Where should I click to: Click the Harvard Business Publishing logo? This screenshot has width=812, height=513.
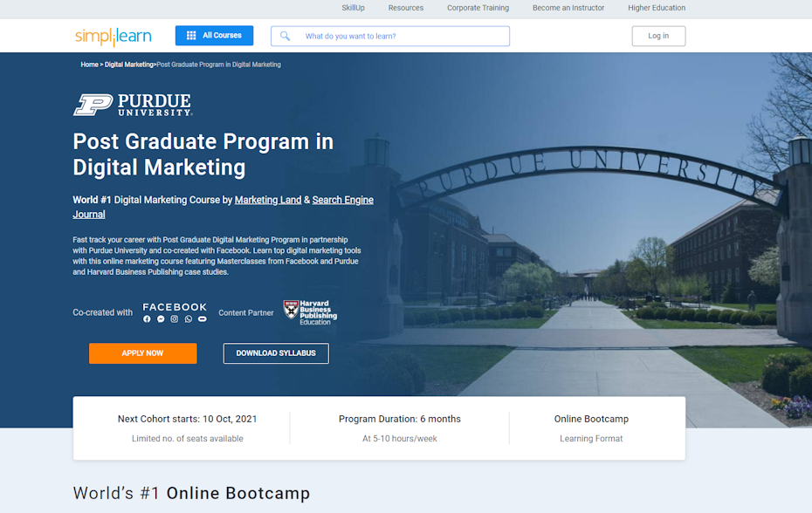310,312
